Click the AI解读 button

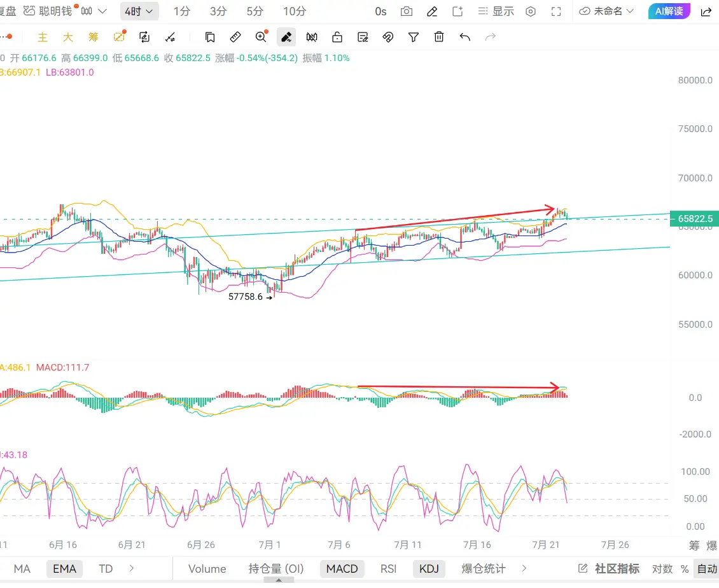[x=669, y=11]
